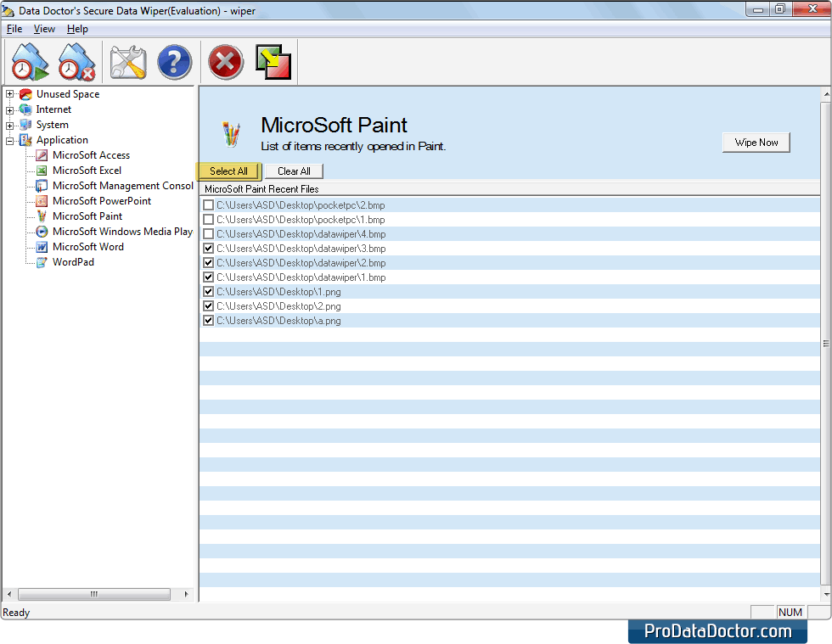
Task: Click the blue help question mark icon
Action: point(175,62)
